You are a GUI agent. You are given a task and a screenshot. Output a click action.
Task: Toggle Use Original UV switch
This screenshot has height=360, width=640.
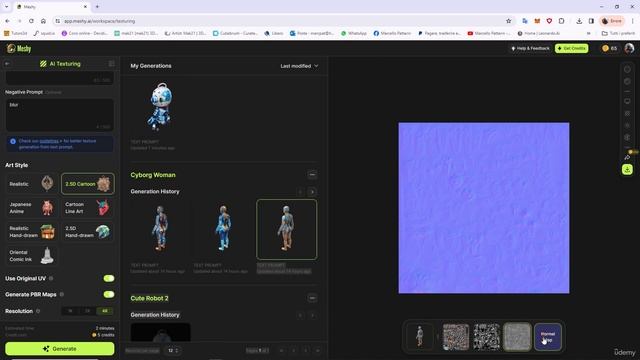click(x=109, y=278)
